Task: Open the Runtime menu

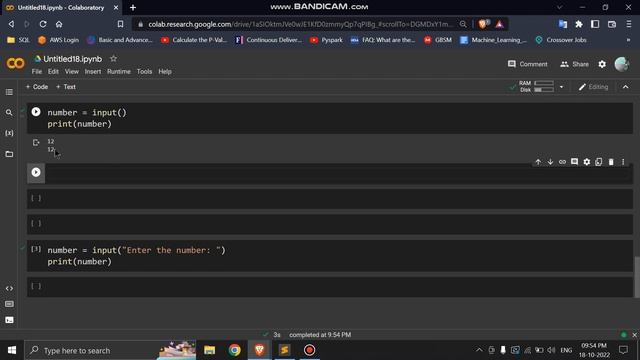Action: [x=119, y=71]
